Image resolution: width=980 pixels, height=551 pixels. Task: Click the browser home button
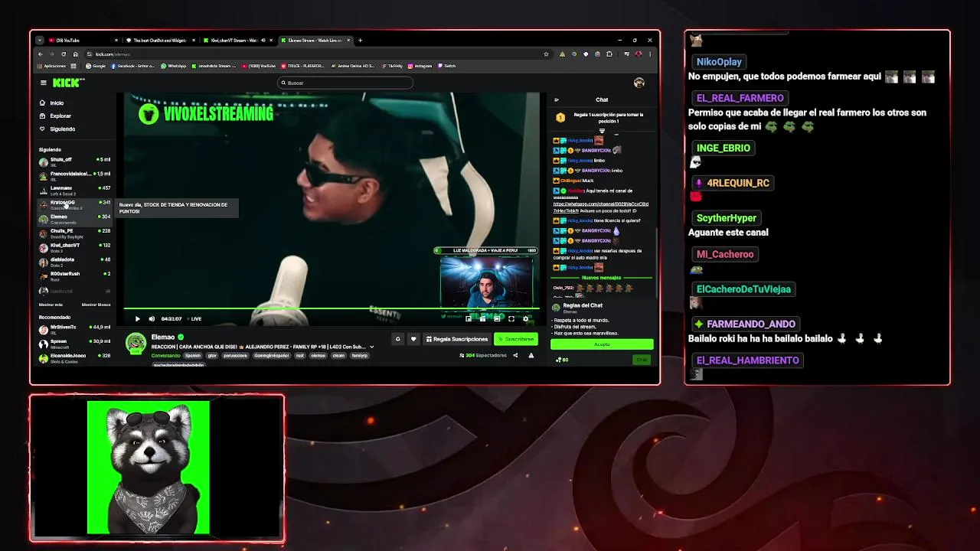tap(75, 54)
